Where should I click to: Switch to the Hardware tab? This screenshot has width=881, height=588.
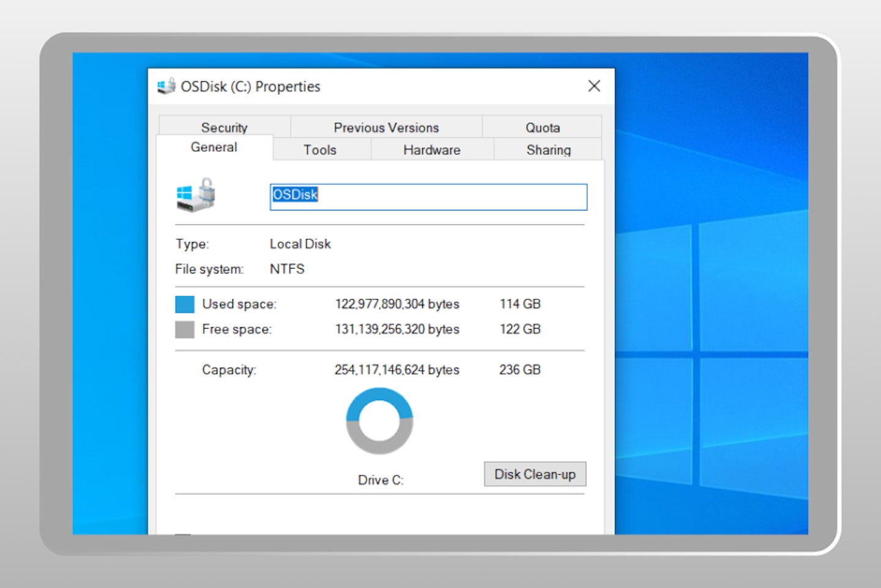pyautogui.click(x=432, y=150)
